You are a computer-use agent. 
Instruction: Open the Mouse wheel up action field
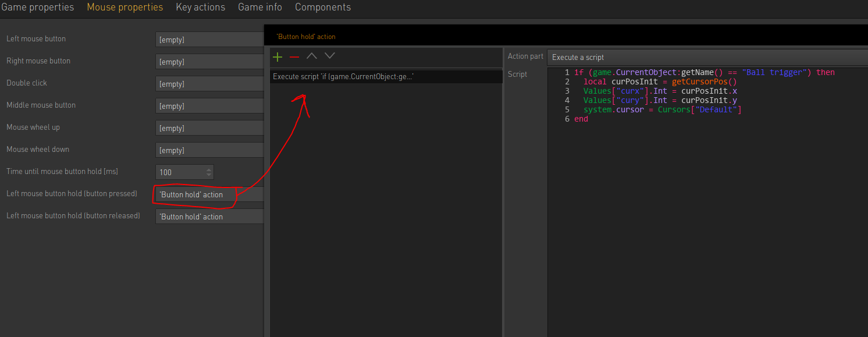click(x=209, y=128)
